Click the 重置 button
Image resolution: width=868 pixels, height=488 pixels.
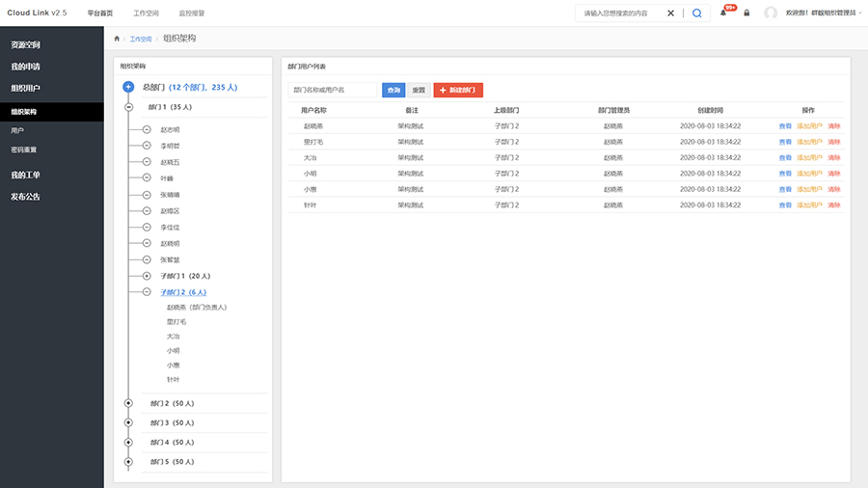[x=419, y=90]
